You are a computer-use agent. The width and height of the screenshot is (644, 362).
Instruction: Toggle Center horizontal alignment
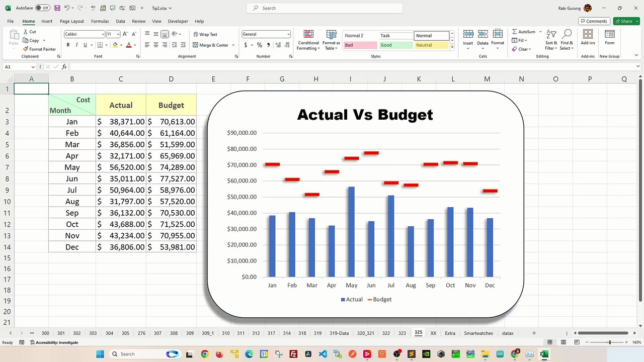click(156, 45)
